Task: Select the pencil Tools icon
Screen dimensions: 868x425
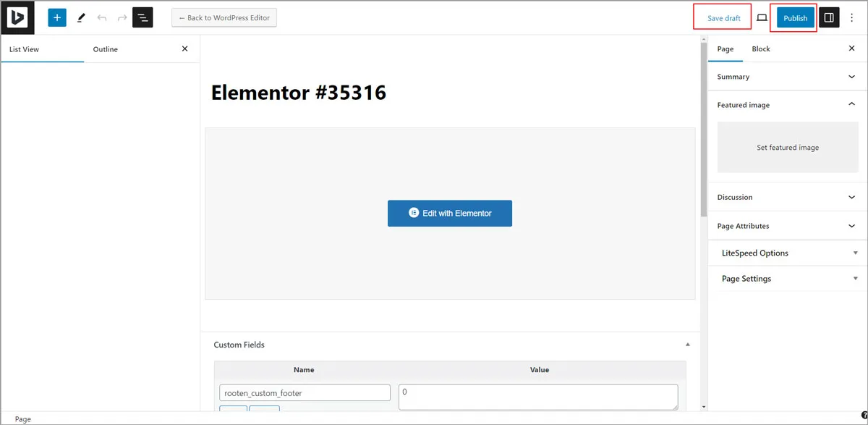Action: tap(81, 17)
